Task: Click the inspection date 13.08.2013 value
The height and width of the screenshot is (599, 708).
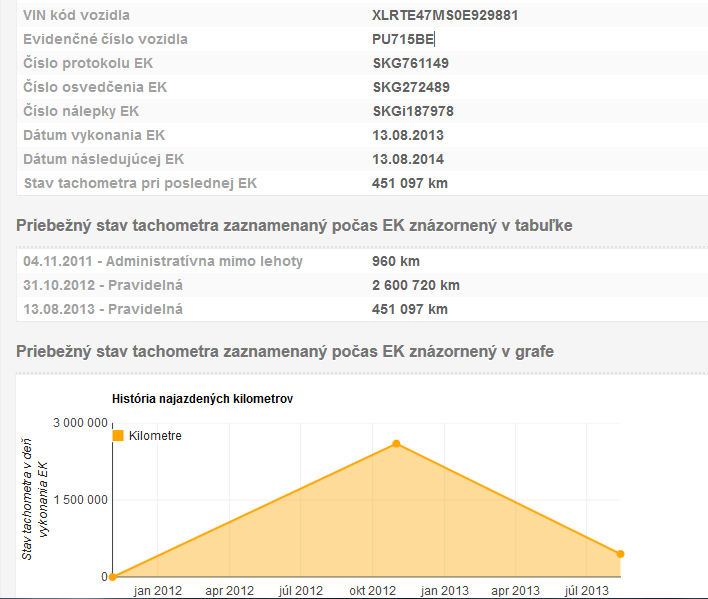Action: click(x=408, y=135)
